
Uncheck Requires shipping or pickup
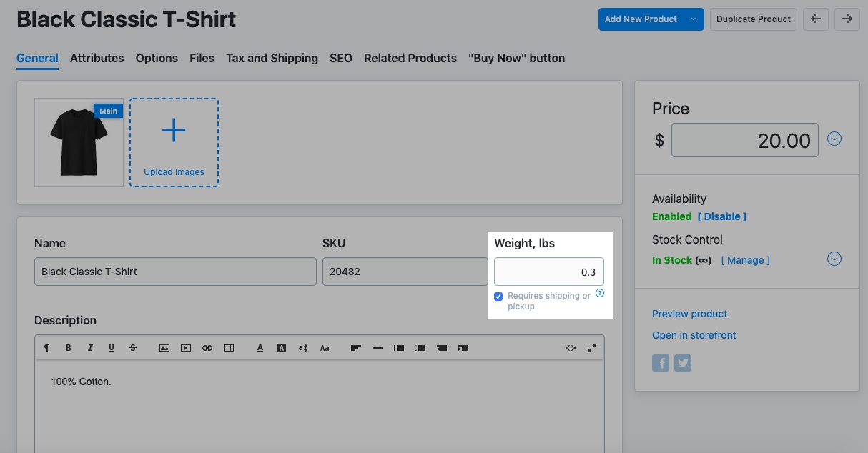tap(498, 296)
